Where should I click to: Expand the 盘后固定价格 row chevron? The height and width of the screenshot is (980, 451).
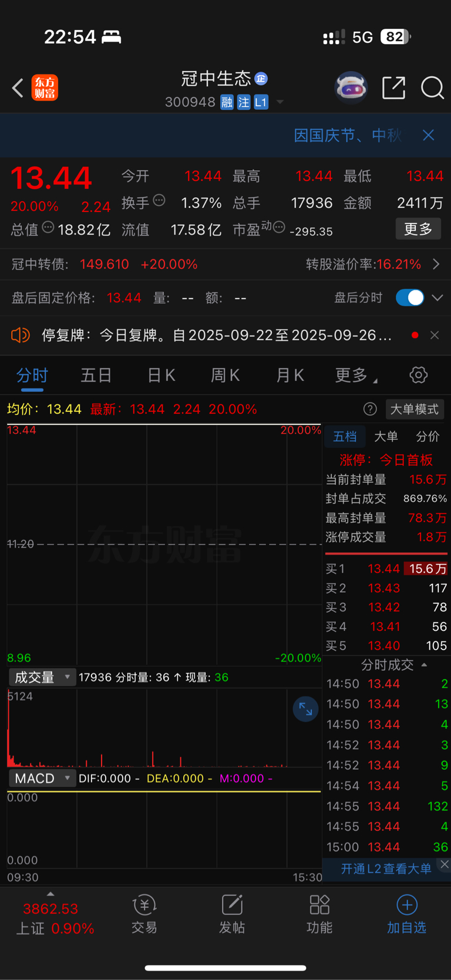pyautogui.click(x=437, y=298)
